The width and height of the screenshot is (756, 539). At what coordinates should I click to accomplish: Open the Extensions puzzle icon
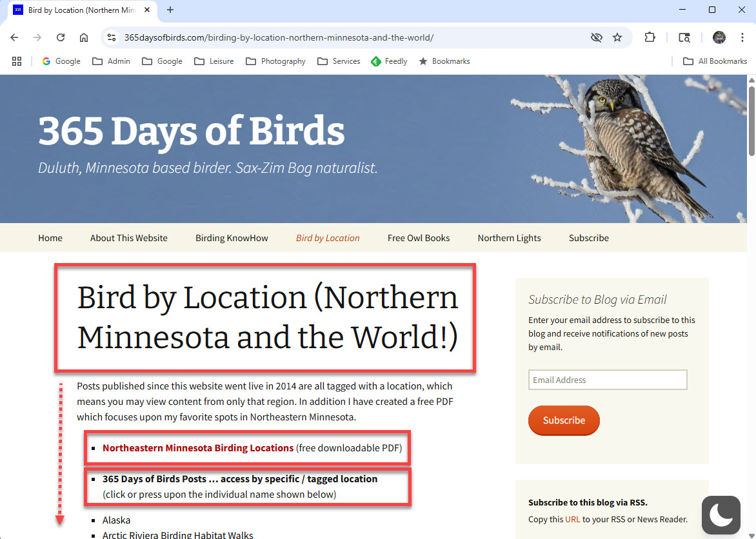coord(650,37)
